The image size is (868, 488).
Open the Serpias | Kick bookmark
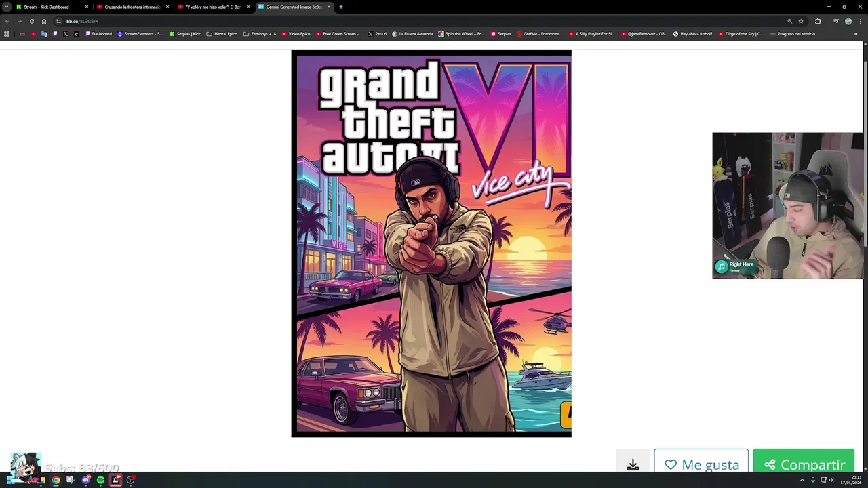[185, 33]
